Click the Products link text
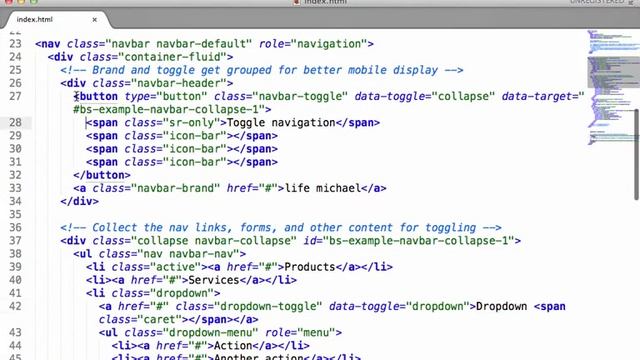The width and height of the screenshot is (640, 360). pos(310,267)
